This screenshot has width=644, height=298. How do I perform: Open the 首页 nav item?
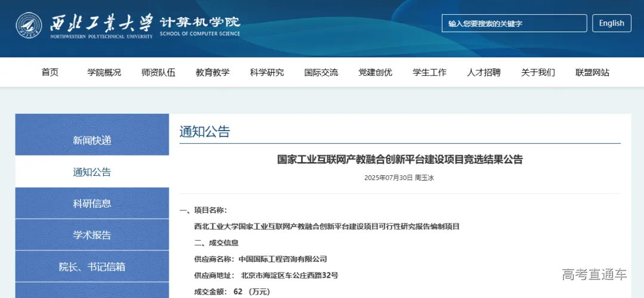click(50, 73)
